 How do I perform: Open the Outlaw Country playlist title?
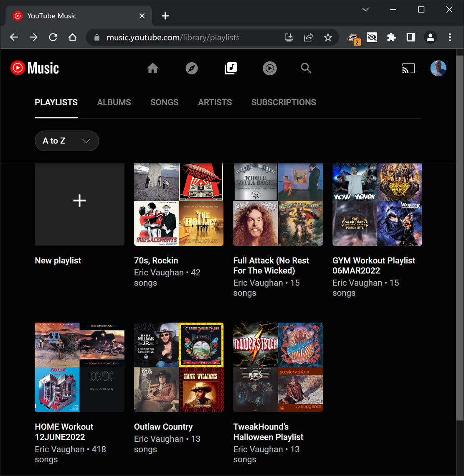[163, 427]
